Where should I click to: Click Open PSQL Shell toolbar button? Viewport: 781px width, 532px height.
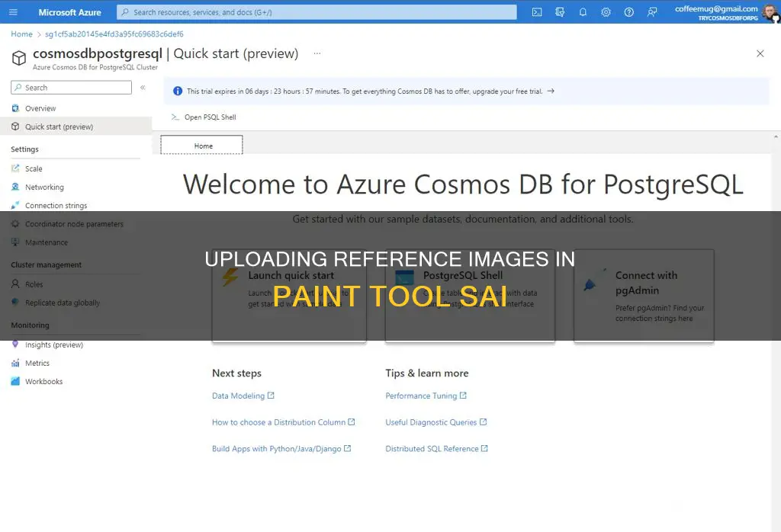(204, 117)
